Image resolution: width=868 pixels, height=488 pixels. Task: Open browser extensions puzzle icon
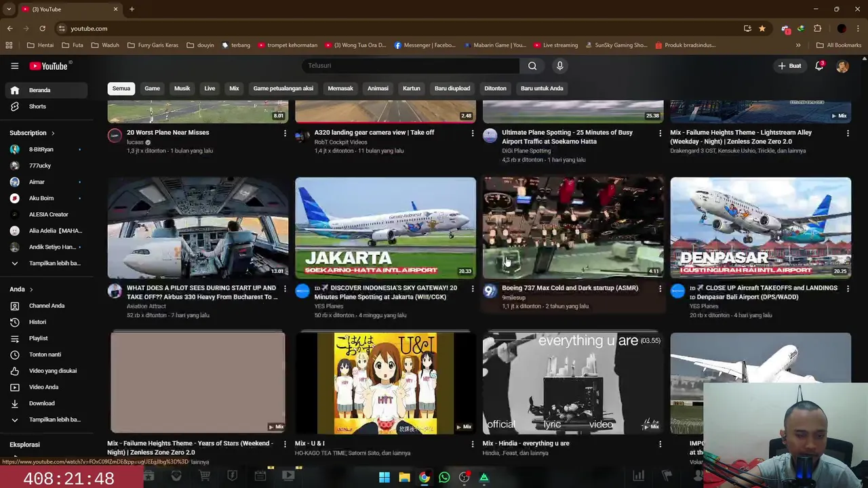tap(817, 28)
